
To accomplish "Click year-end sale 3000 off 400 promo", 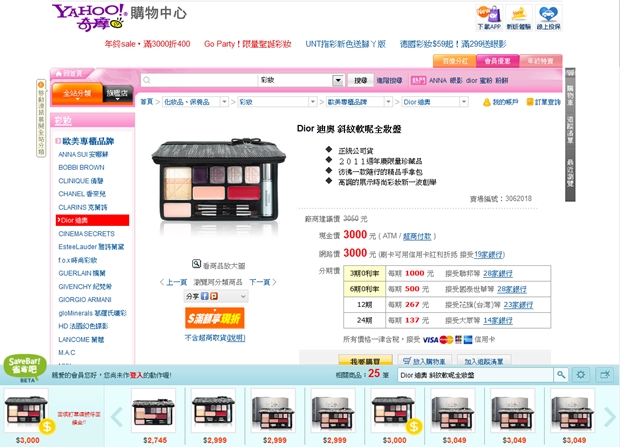I will click(147, 44).
